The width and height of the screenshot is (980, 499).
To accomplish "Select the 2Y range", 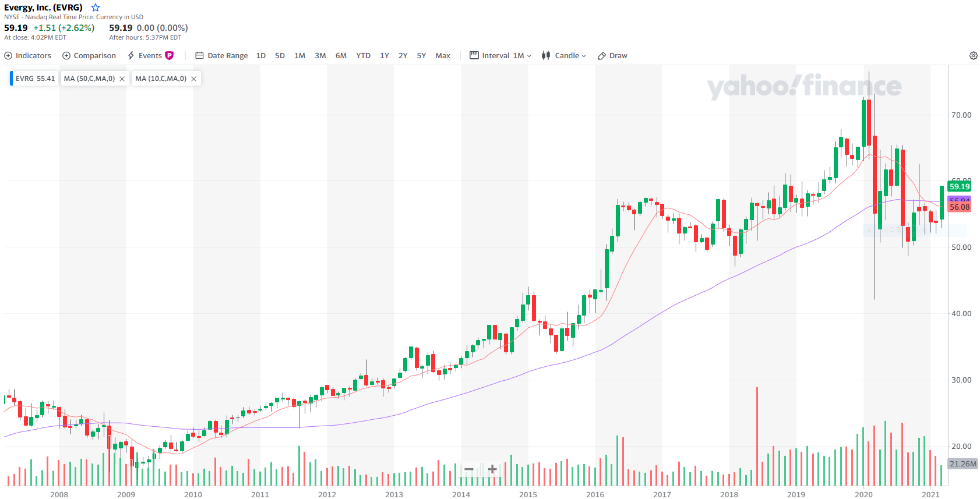I will (x=403, y=56).
